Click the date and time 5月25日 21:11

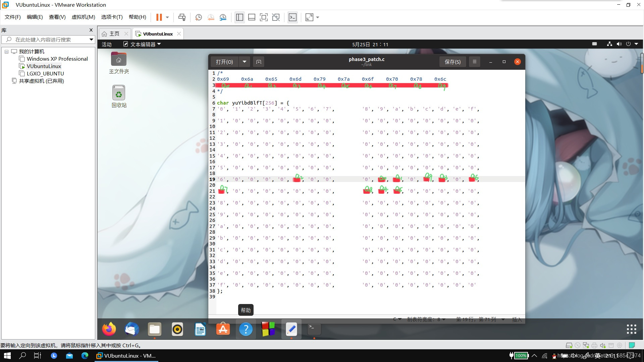click(370, 44)
